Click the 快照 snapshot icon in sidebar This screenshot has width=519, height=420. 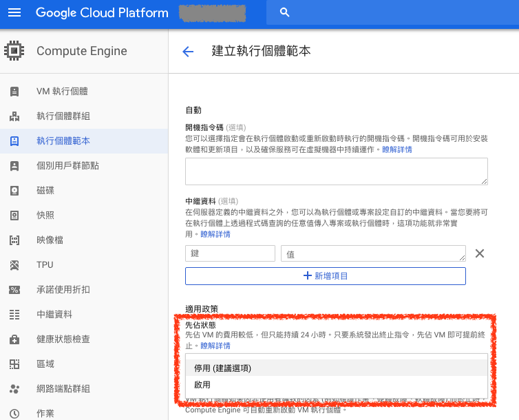pyautogui.click(x=14, y=216)
